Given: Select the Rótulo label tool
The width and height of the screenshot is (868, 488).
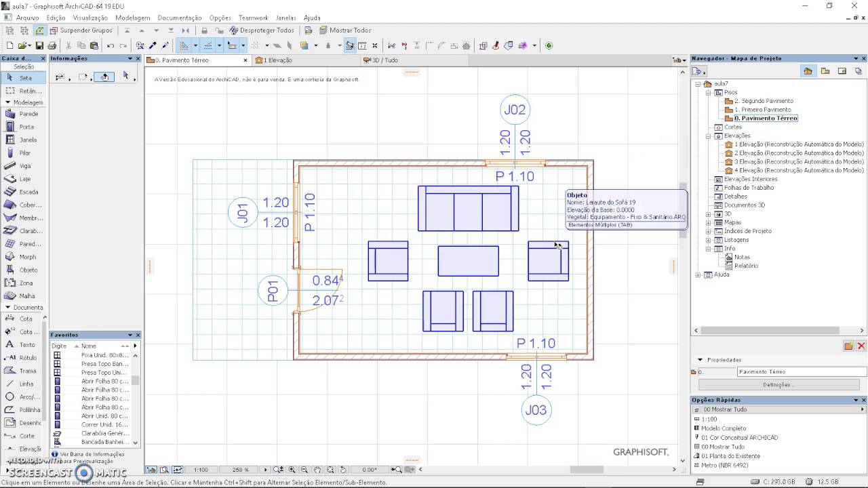Looking at the screenshot, I should point(22,357).
